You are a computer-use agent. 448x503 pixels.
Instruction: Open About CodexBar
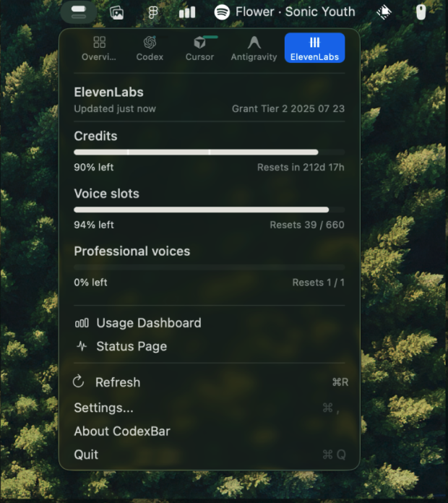pos(210,431)
